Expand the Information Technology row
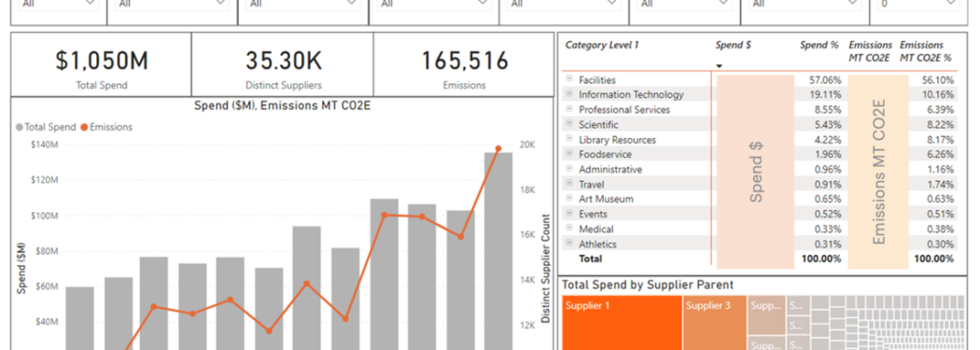 tap(569, 93)
